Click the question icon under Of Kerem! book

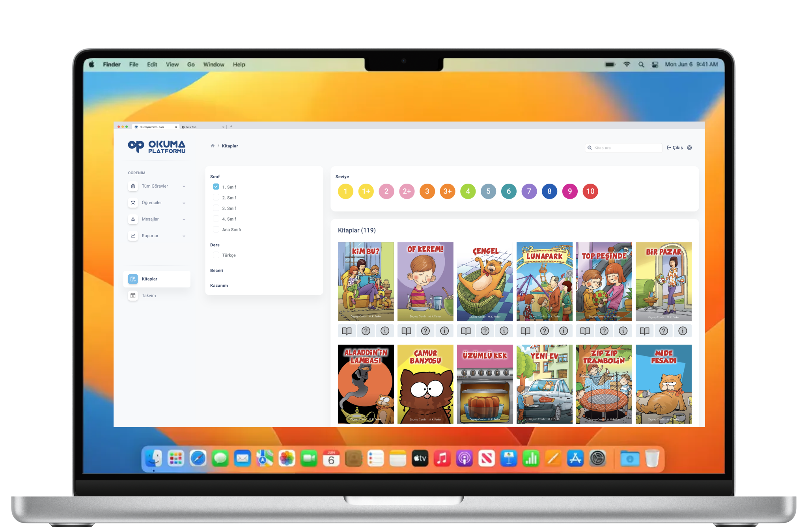(x=425, y=331)
